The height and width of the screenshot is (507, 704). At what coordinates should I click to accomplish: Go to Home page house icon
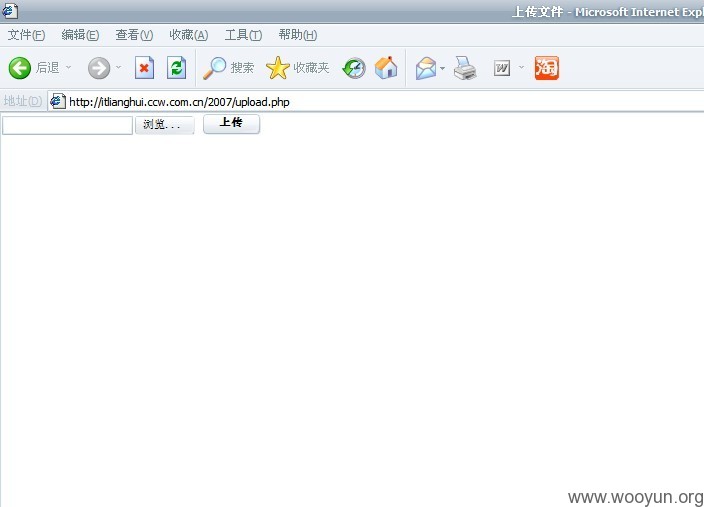tap(386, 68)
